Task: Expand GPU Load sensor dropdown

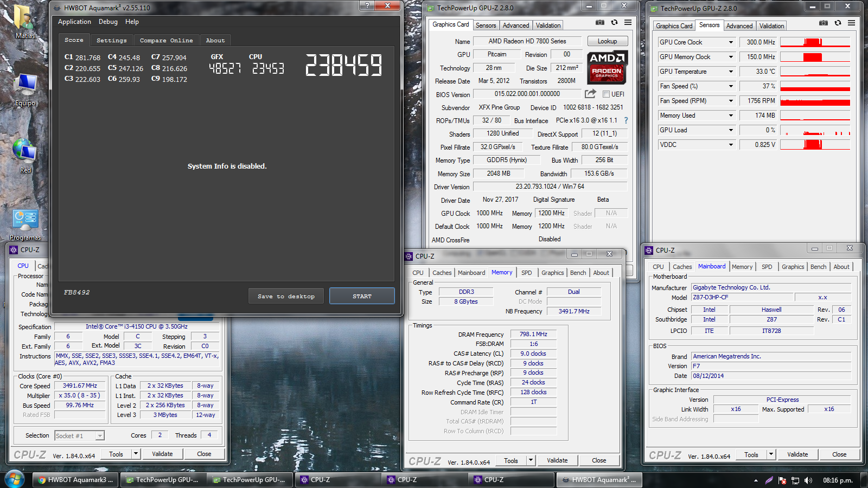Action: [x=730, y=130]
